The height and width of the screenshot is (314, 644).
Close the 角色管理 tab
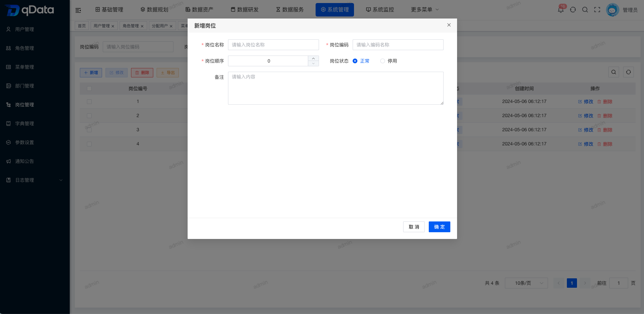click(x=142, y=26)
